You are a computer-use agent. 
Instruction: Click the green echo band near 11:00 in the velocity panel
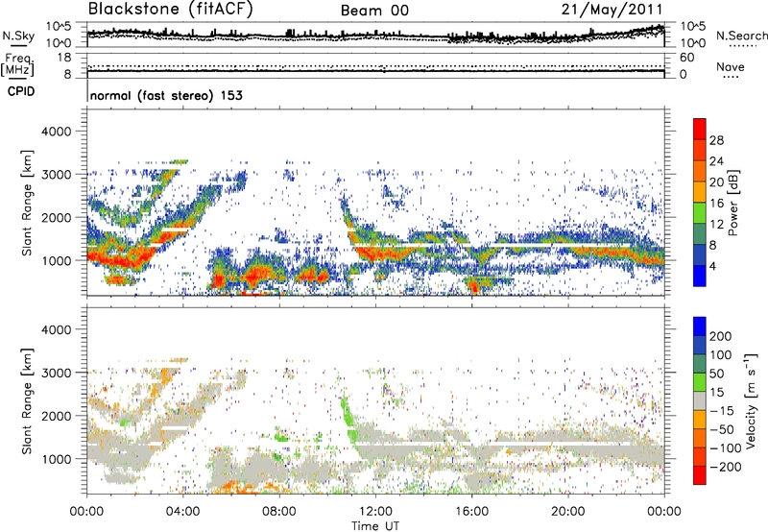tap(348, 418)
